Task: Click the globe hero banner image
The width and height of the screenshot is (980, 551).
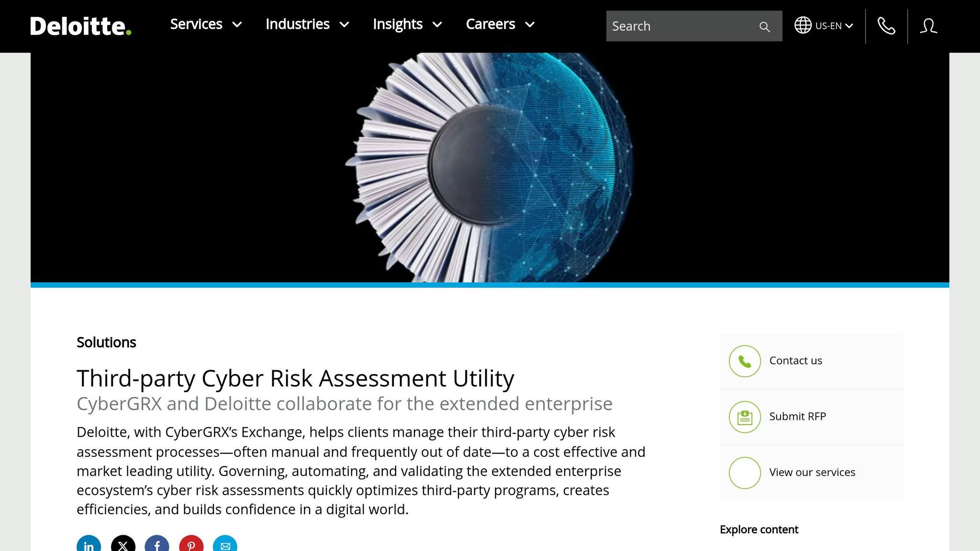Action: pos(490,167)
